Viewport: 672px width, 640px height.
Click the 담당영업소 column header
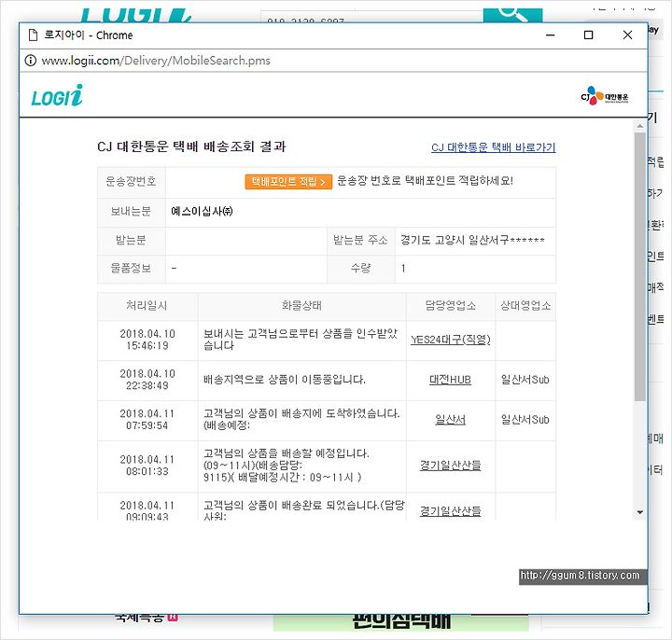451,305
